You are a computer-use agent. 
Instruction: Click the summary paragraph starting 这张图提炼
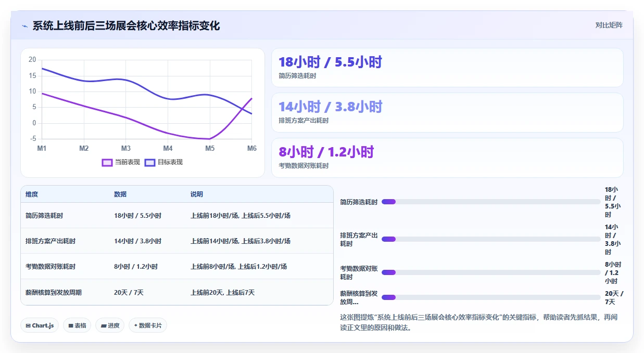point(478,323)
